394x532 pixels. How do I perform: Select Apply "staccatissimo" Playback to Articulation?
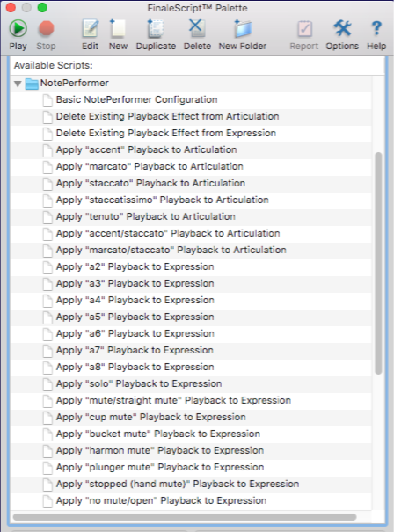[162, 200]
